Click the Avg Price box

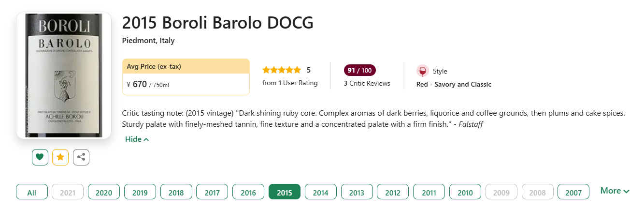[x=186, y=77]
